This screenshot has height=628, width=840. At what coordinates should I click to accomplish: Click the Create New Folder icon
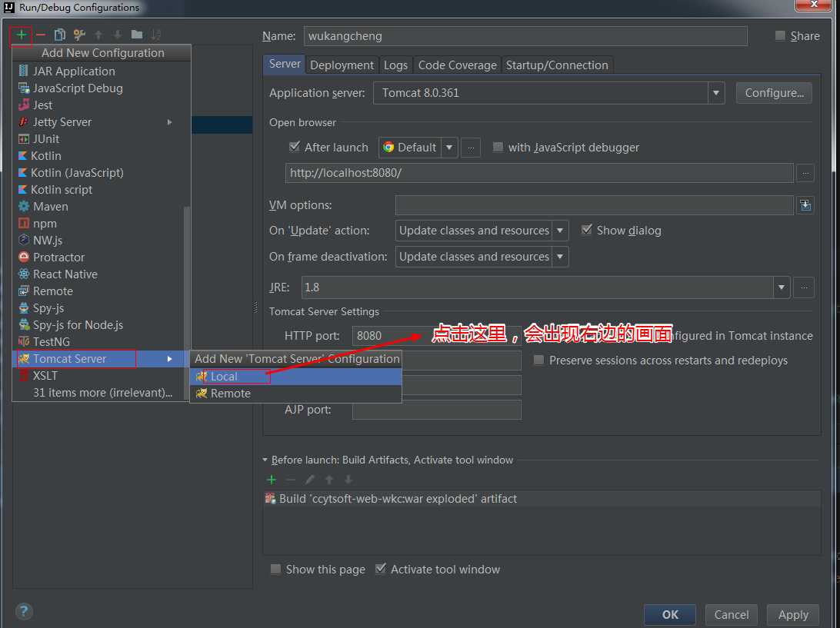point(137,35)
